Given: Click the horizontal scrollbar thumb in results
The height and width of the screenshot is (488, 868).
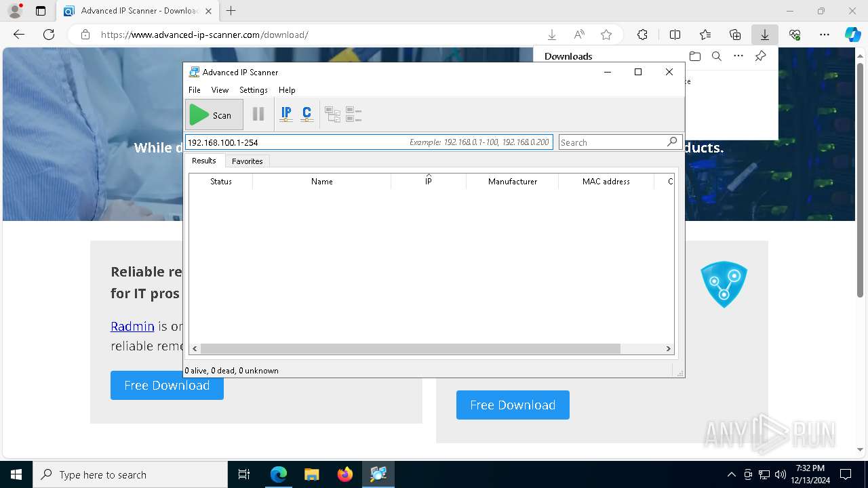Looking at the screenshot, I should (x=410, y=348).
